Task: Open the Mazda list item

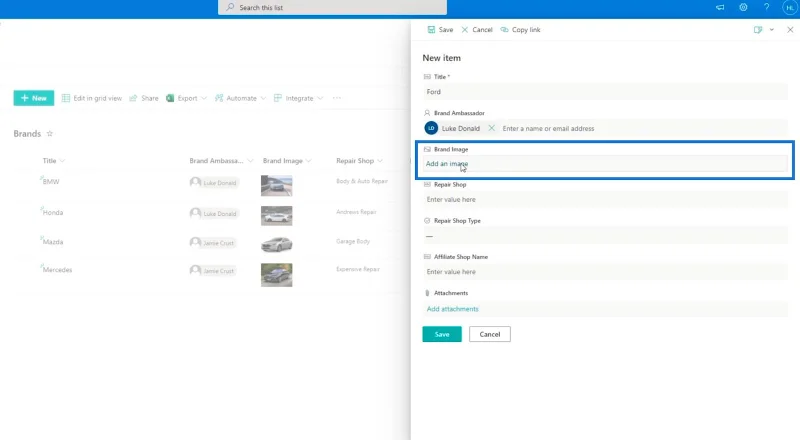Action: [x=53, y=242]
